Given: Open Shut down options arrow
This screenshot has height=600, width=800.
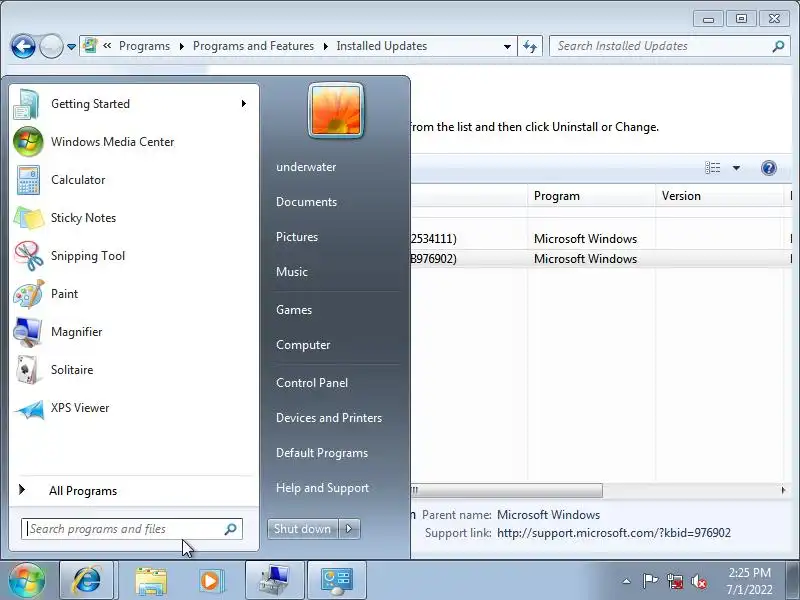Looking at the screenshot, I should click(x=349, y=529).
